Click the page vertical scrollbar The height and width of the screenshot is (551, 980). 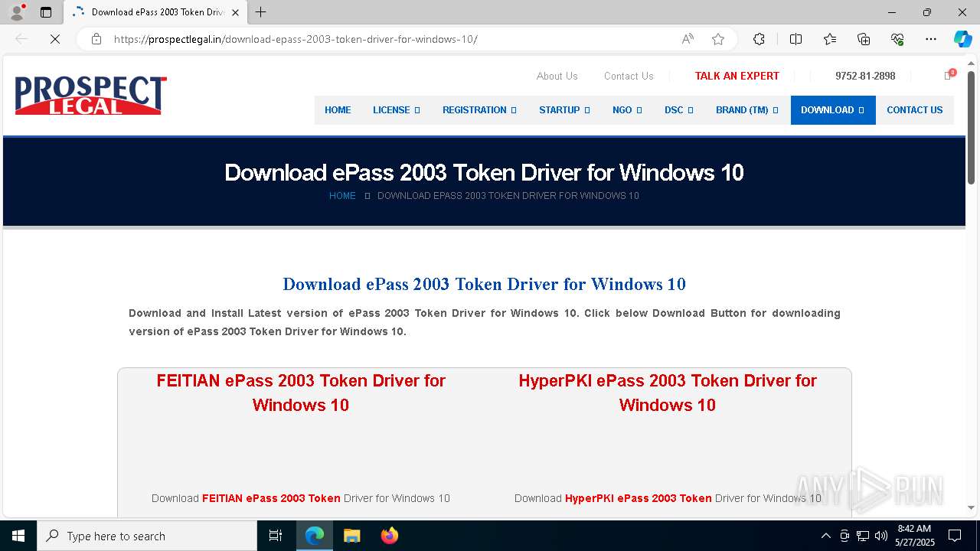pyautogui.click(x=971, y=127)
